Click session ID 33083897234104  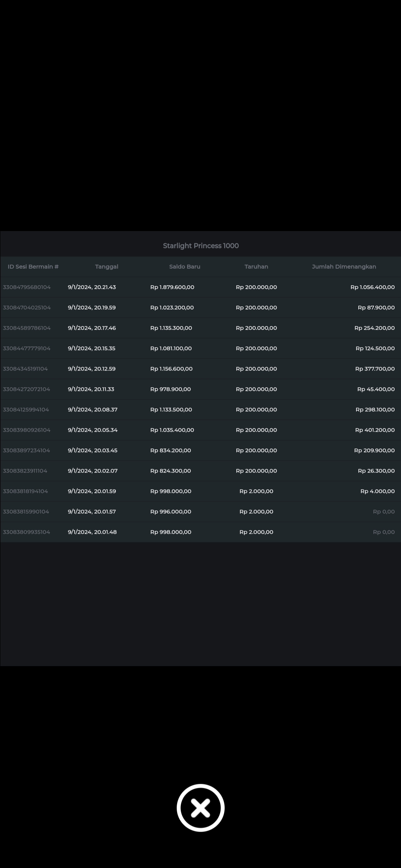(26, 450)
